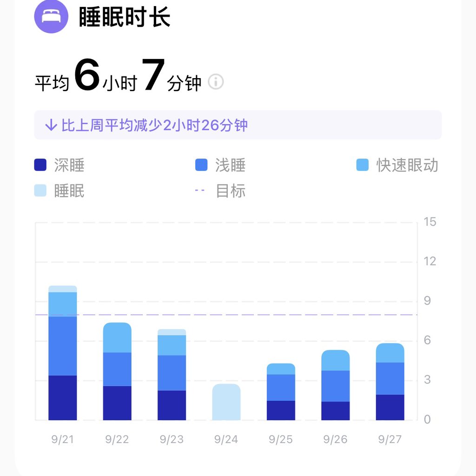Select the 快速眼动 light blue legend swatch
The height and width of the screenshot is (476, 476).
(363, 165)
